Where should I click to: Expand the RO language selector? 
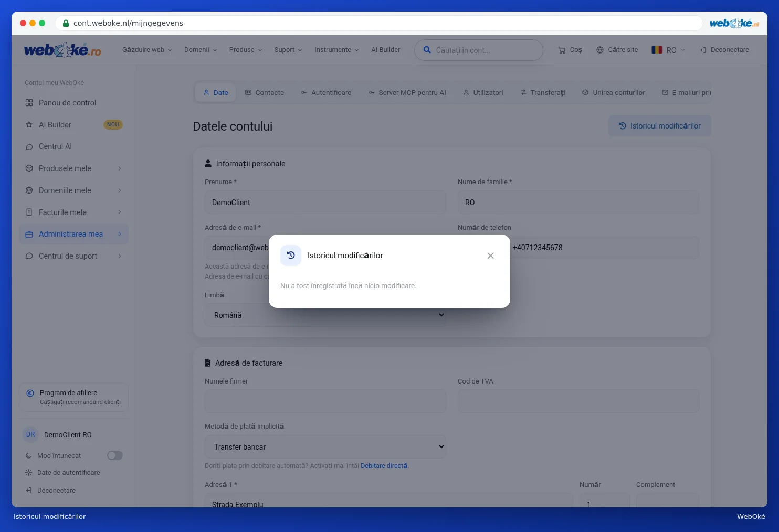(x=668, y=50)
